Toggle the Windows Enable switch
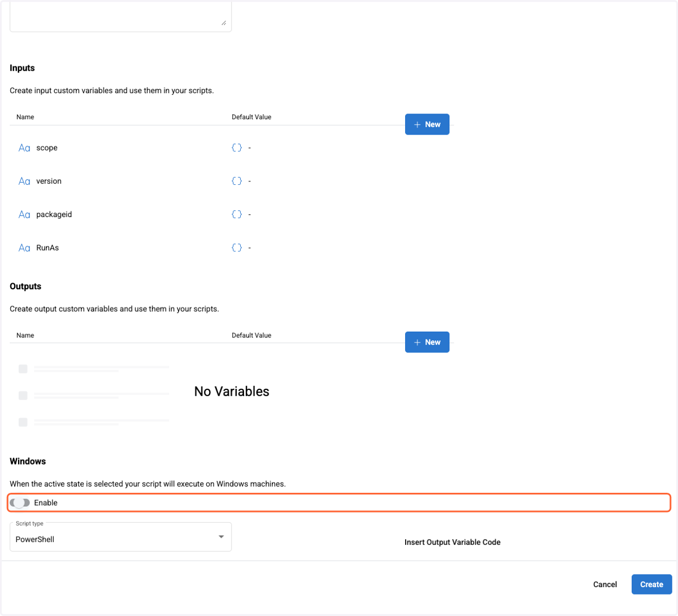678x616 pixels. 20,502
